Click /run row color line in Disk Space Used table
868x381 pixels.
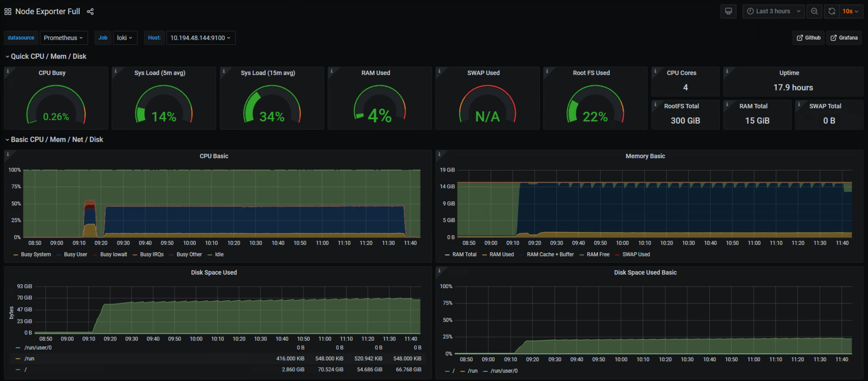[18, 359]
